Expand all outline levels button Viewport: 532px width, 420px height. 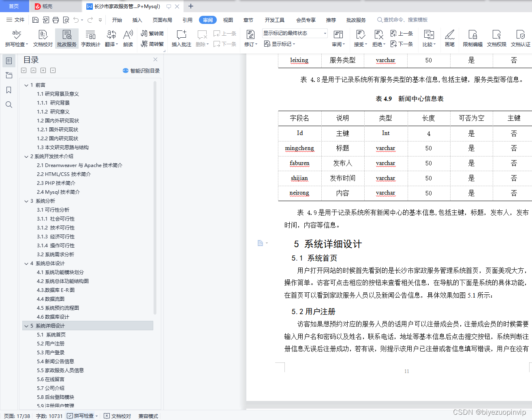24,71
